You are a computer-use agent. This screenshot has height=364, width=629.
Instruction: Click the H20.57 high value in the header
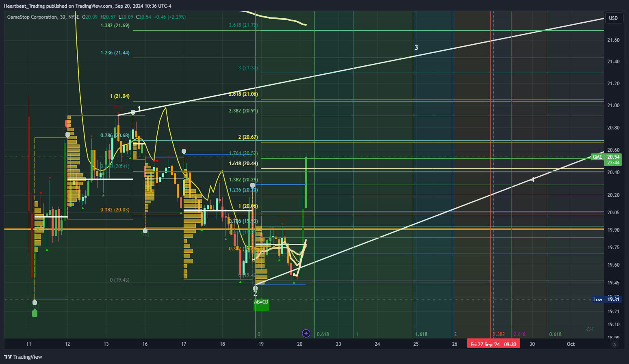[108, 17]
